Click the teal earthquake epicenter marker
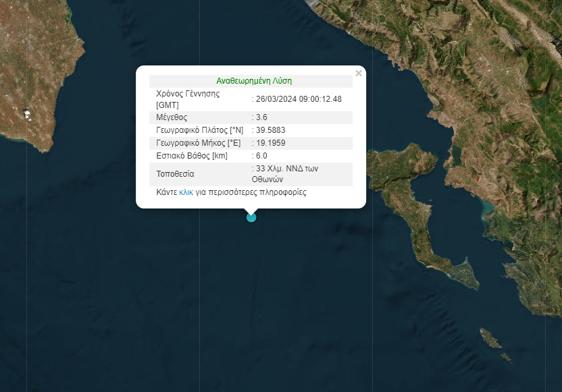Viewport: 562px width, 392px height. (251, 217)
